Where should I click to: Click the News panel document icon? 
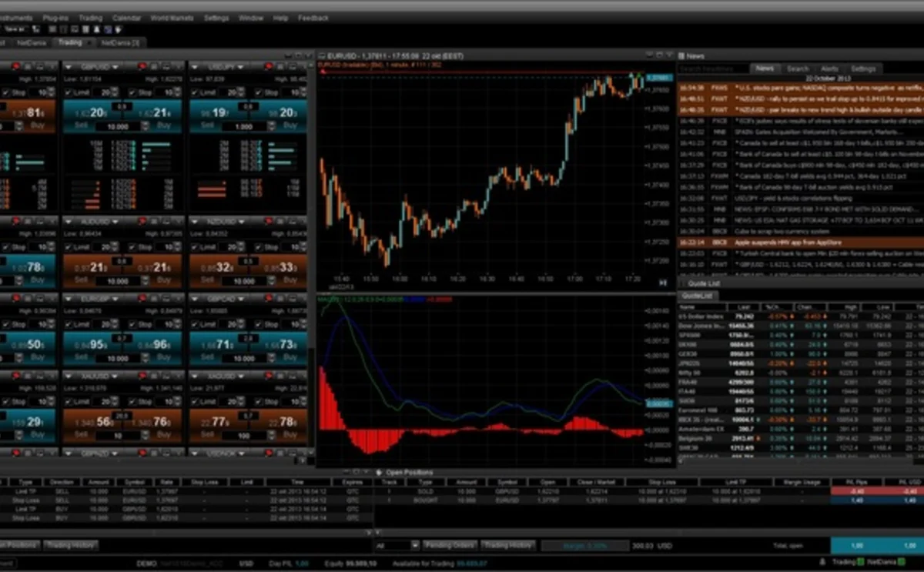682,55
